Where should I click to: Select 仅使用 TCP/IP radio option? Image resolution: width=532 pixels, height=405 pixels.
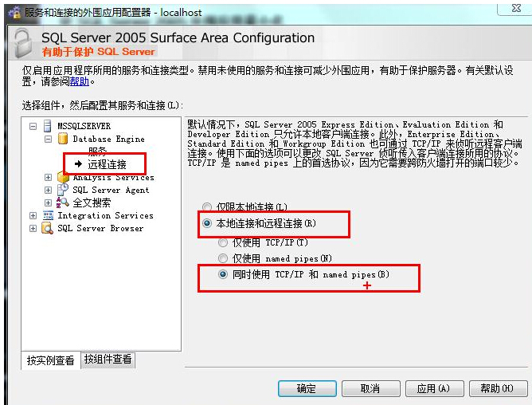(223, 242)
